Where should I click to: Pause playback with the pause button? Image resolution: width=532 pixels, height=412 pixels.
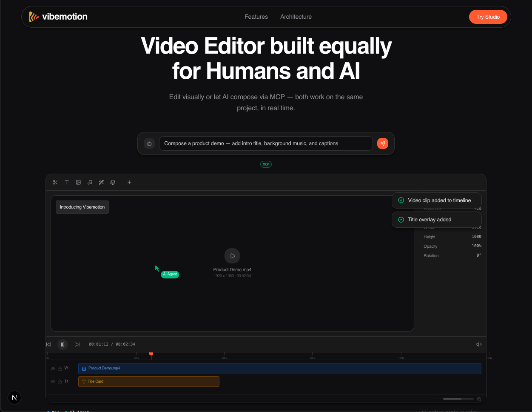point(63,344)
